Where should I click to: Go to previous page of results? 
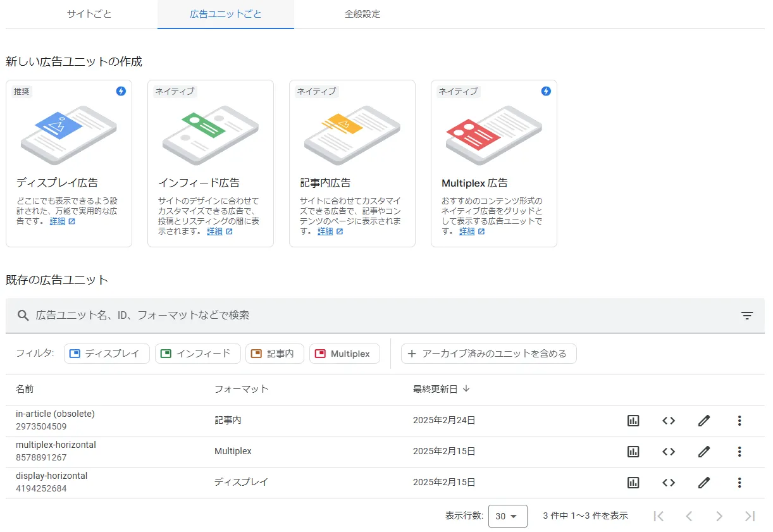pos(689,516)
